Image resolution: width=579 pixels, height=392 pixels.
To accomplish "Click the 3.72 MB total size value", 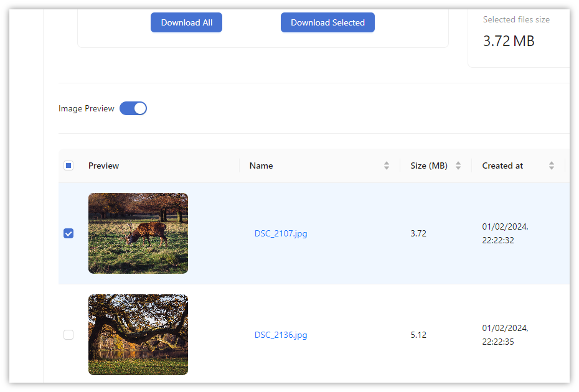I will pyautogui.click(x=509, y=41).
